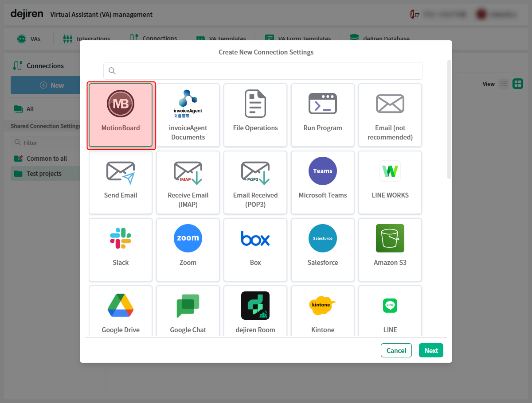Screen dimensions: 532x403
Task: Choose the LINE WORKS tile
Action: pos(390,182)
